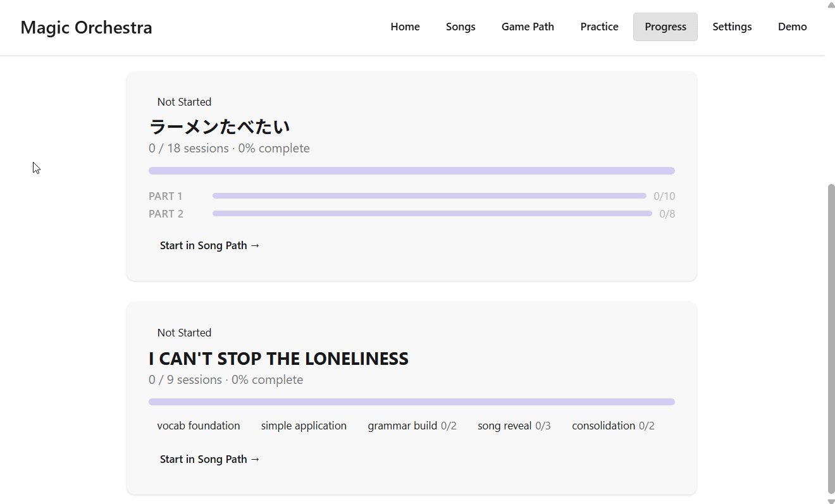The width and height of the screenshot is (835, 504).
Task: Click the Magic Orchestra logo title
Action: 86,28
